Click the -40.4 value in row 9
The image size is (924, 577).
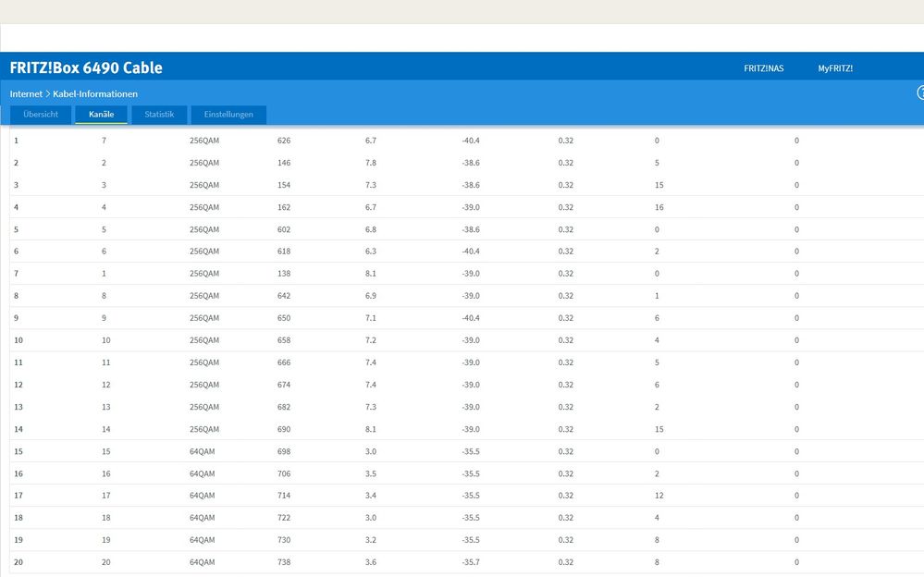point(471,318)
